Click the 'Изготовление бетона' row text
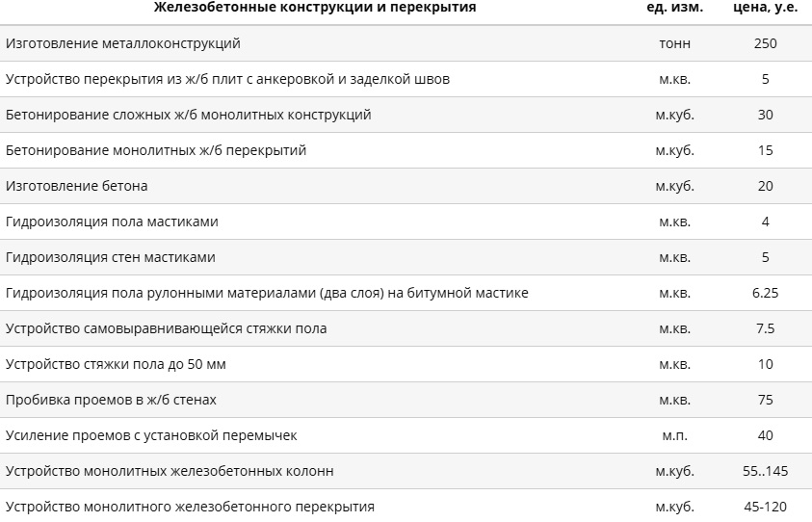Viewport: 812px width, 522px height. pyautogui.click(x=77, y=186)
